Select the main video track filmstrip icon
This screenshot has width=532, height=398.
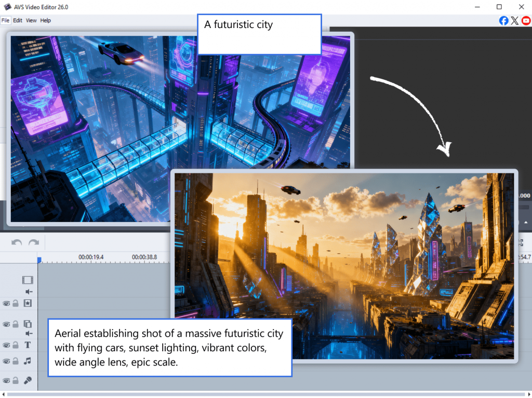[28, 280]
